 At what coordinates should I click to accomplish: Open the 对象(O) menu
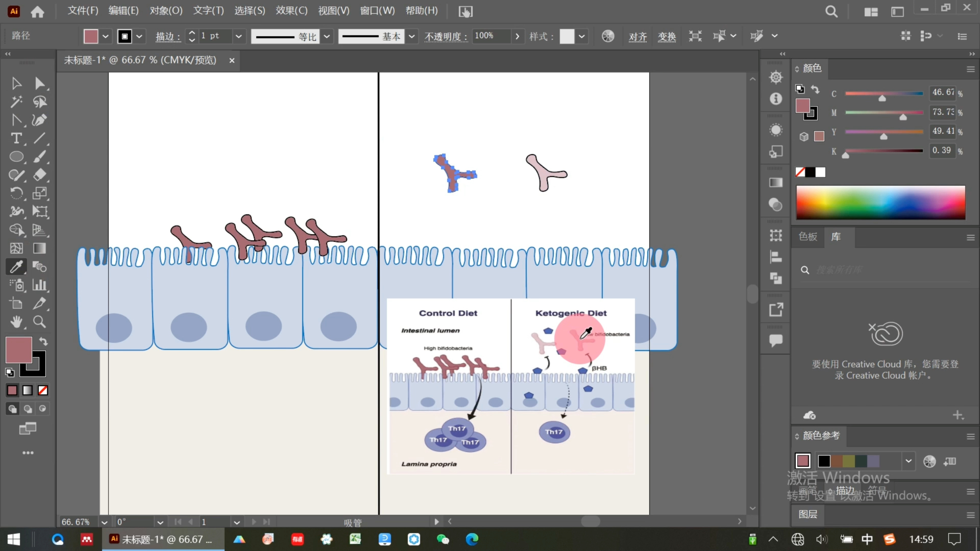pyautogui.click(x=166, y=11)
